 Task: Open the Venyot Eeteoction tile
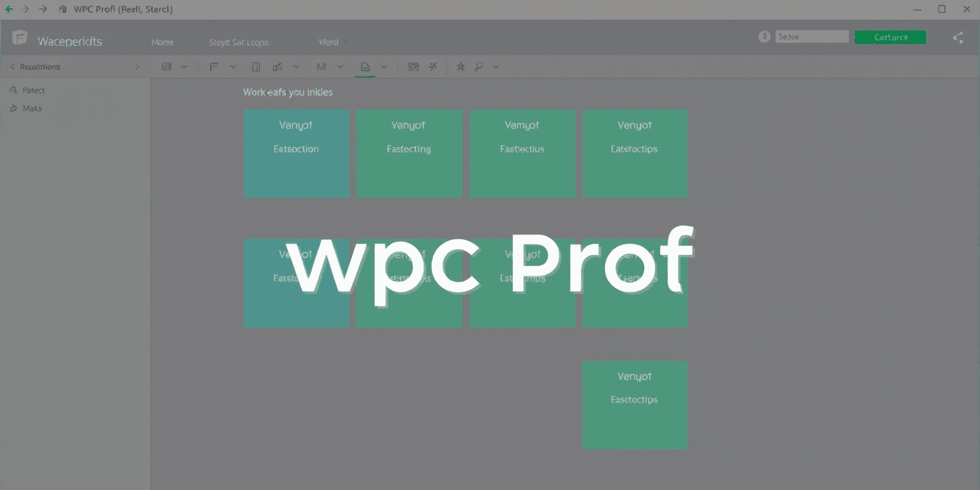296,154
